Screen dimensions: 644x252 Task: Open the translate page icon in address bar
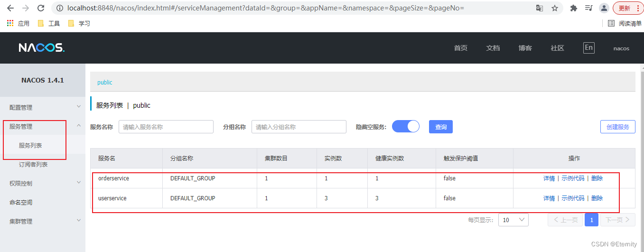540,8
